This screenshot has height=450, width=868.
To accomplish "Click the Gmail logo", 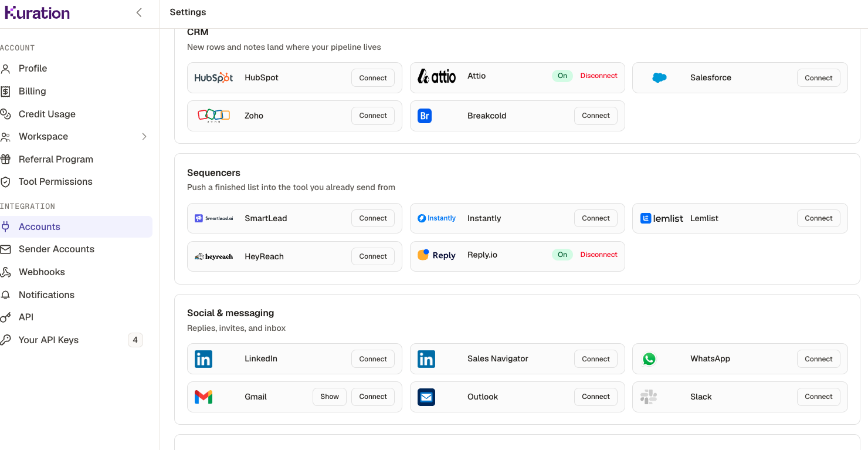I will [x=204, y=397].
